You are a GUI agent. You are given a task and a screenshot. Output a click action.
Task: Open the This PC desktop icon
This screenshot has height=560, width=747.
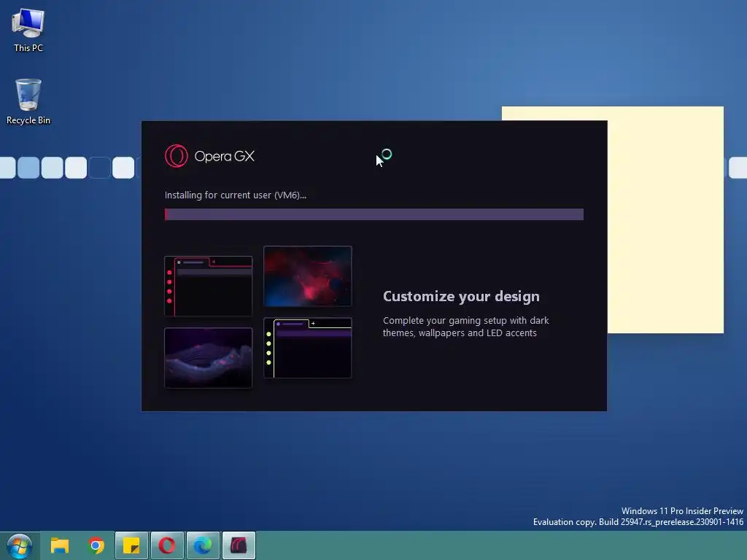point(28,30)
